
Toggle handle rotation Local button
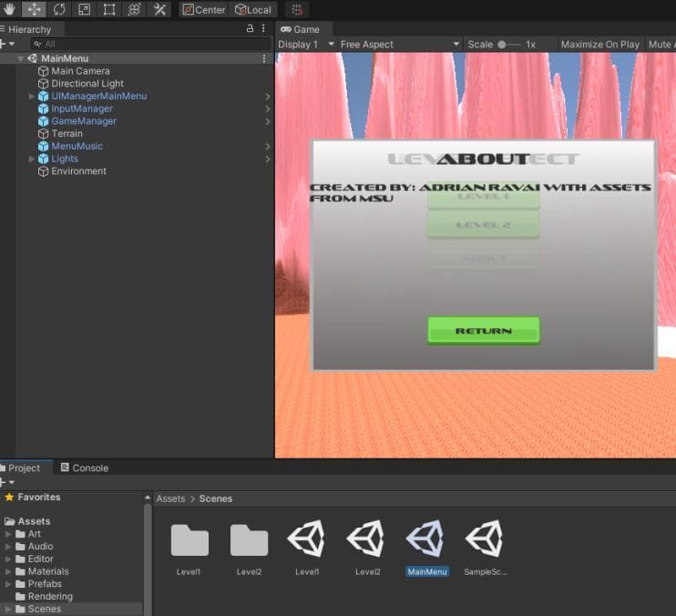click(253, 9)
